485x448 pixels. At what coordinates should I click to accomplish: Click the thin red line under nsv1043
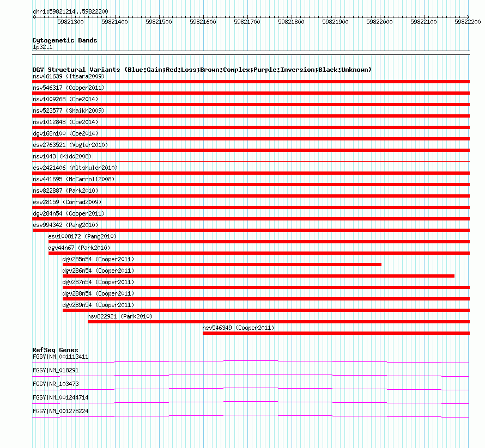pyautogui.click(x=251, y=162)
